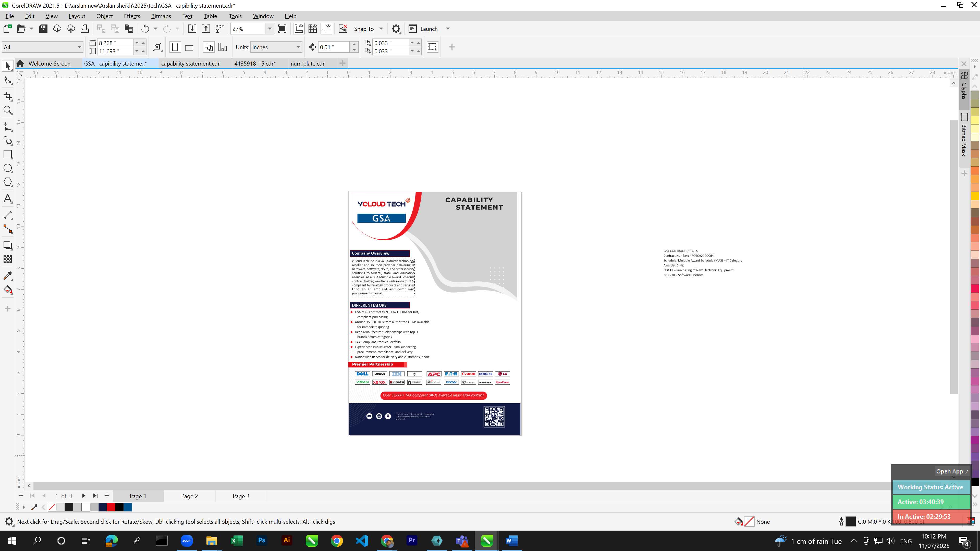The height and width of the screenshot is (551, 980).
Task: Click the Export icon
Action: click(206, 29)
